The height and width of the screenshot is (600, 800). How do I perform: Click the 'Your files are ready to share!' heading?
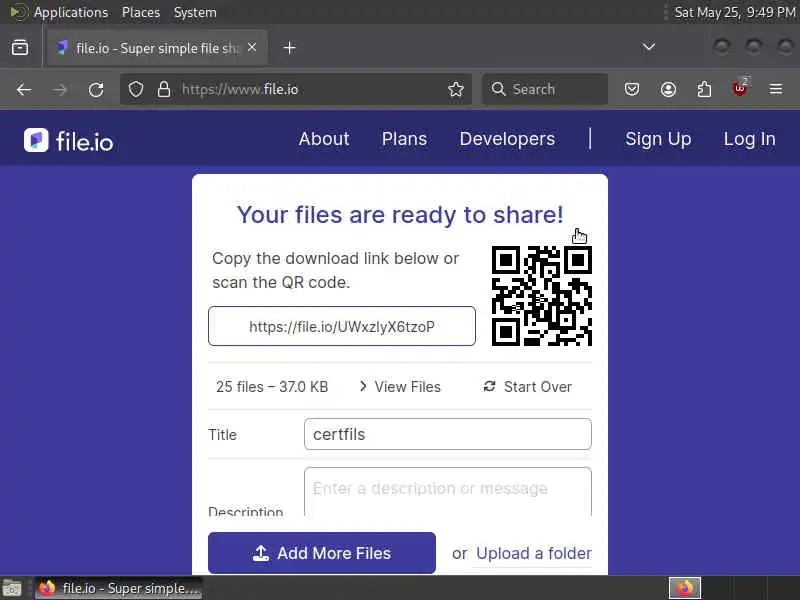pyautogui.click(x=400, y=215)
